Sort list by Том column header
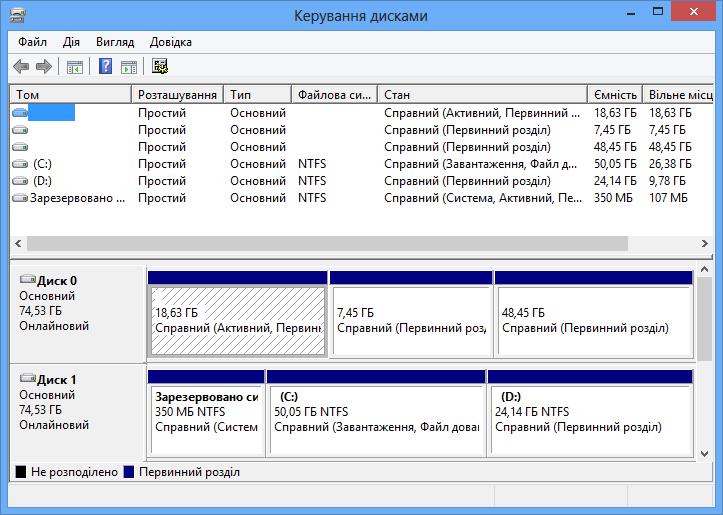This screenshot has height=515, width=723. (x=70, y=95)
